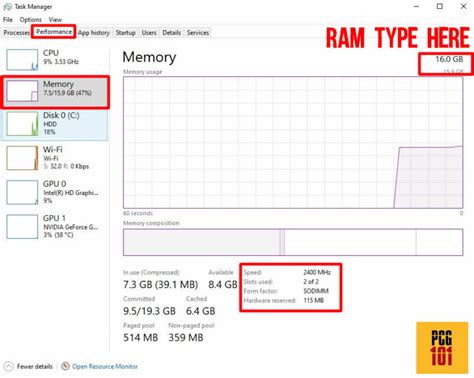Screen dimensions: 474x378
Task: Switch to the App history tab
Action: 94,33
